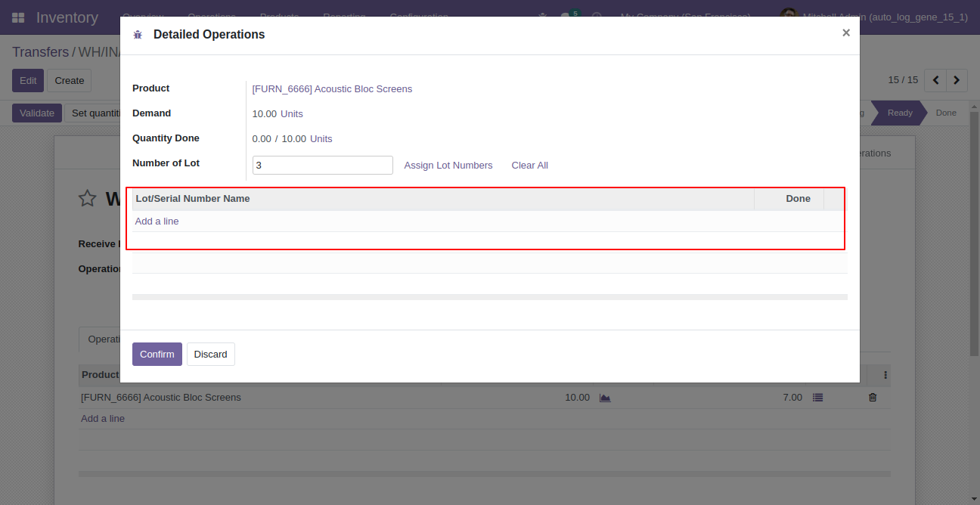Open the forecast chart icon in the Acoustic Bloc Screens row

pyautogui.click(x=605, y=398)
